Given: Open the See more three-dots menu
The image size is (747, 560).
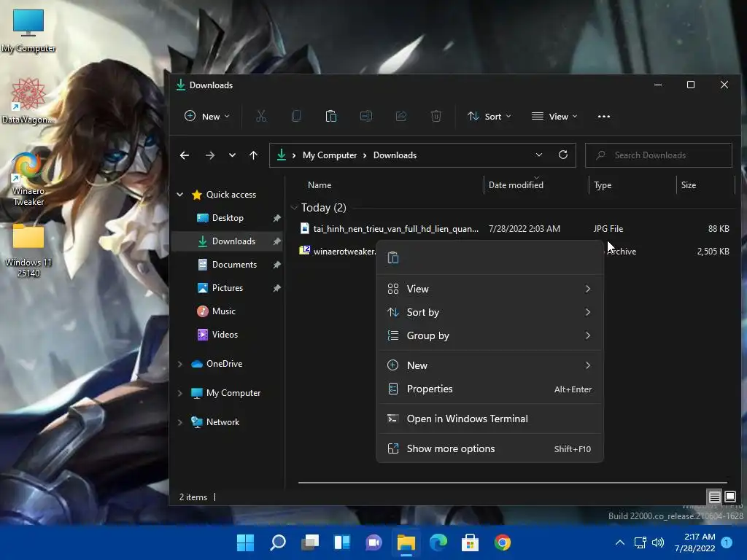Looking at the screenshot, I should [603, 116].
